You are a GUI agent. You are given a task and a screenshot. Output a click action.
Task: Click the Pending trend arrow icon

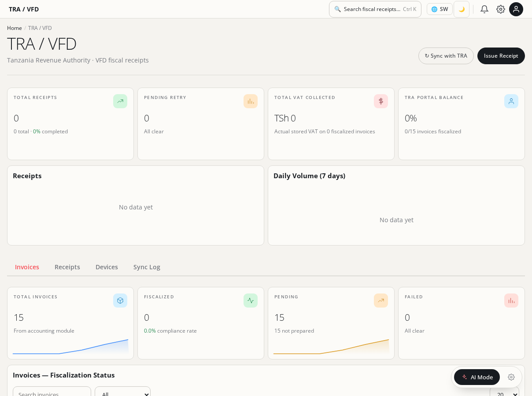(x=381, y=301)
